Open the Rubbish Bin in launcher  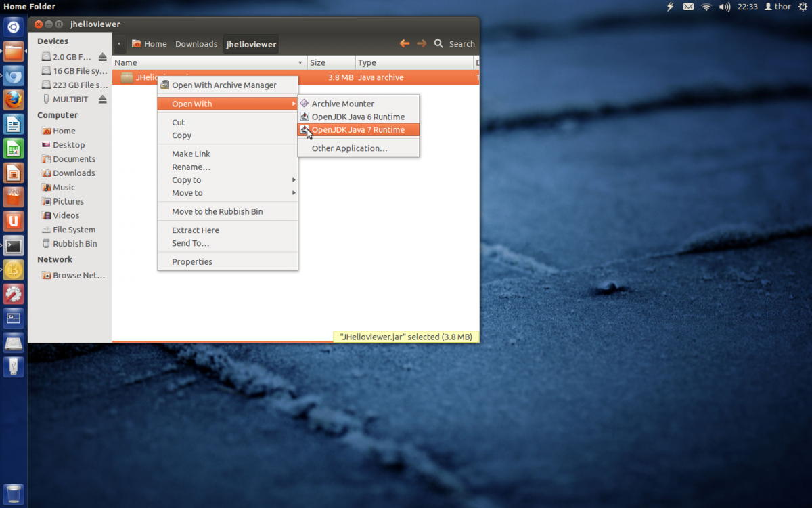14,493
